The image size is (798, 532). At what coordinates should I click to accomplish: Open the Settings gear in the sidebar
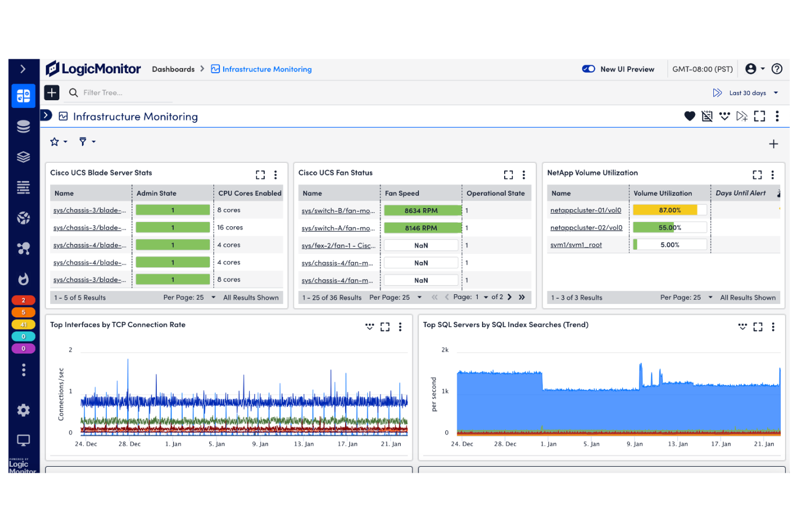(23, 410)
